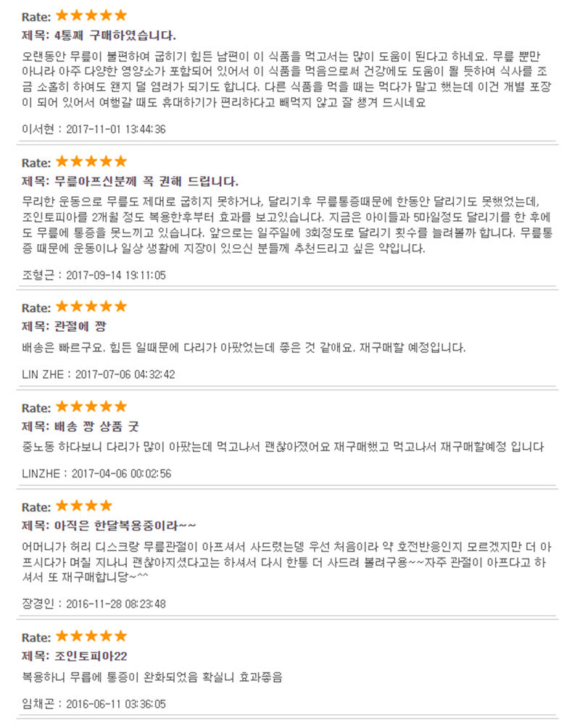Open the review titled '무릎아프신분께 꼭 권해 드립니다.'
The width and height of the screenshot is (580, 728).
146,181
